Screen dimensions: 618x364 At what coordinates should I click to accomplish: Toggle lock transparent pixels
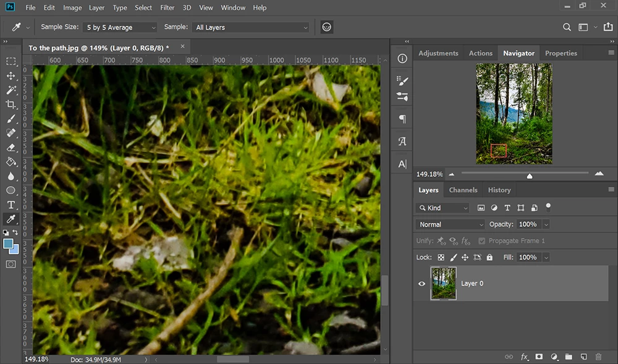coord(441,257)
